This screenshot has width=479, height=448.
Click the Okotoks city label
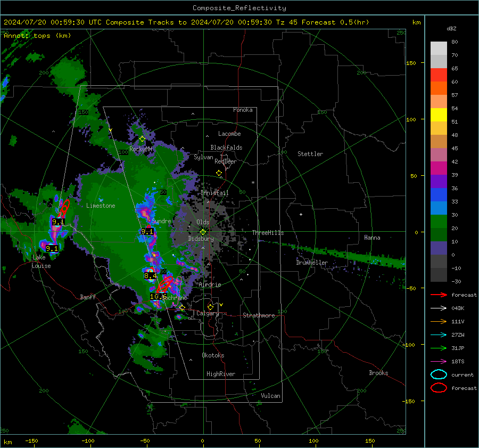213,355
